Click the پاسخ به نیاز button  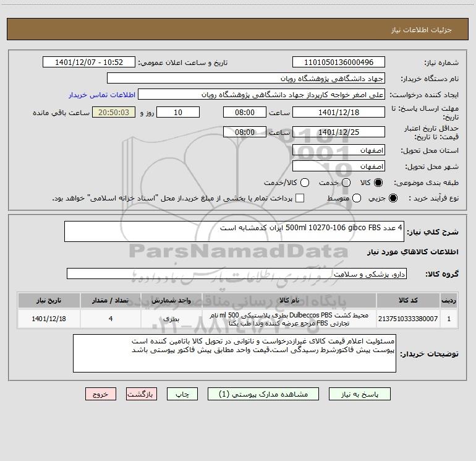(360, 394)
